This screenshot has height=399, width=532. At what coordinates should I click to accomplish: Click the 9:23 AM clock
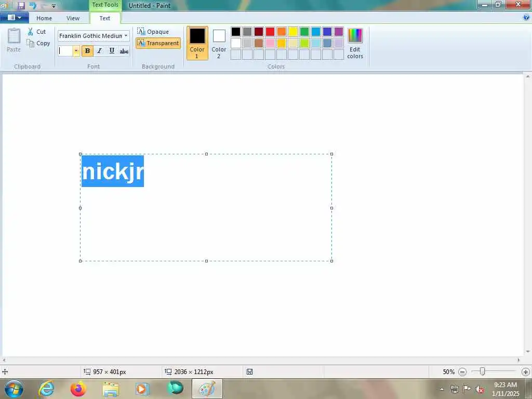tap(506, 385)
